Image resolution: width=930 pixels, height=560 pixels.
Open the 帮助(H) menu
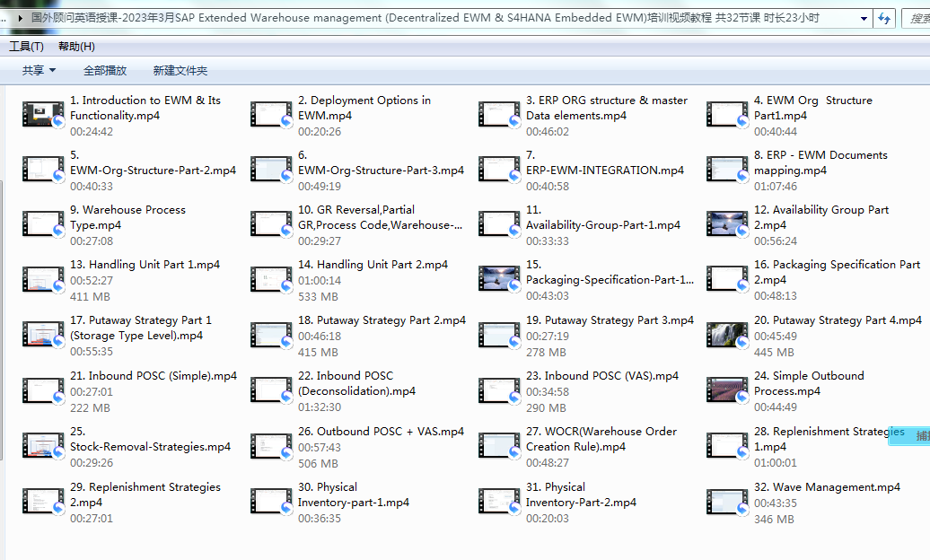click(x=76, y=47)
